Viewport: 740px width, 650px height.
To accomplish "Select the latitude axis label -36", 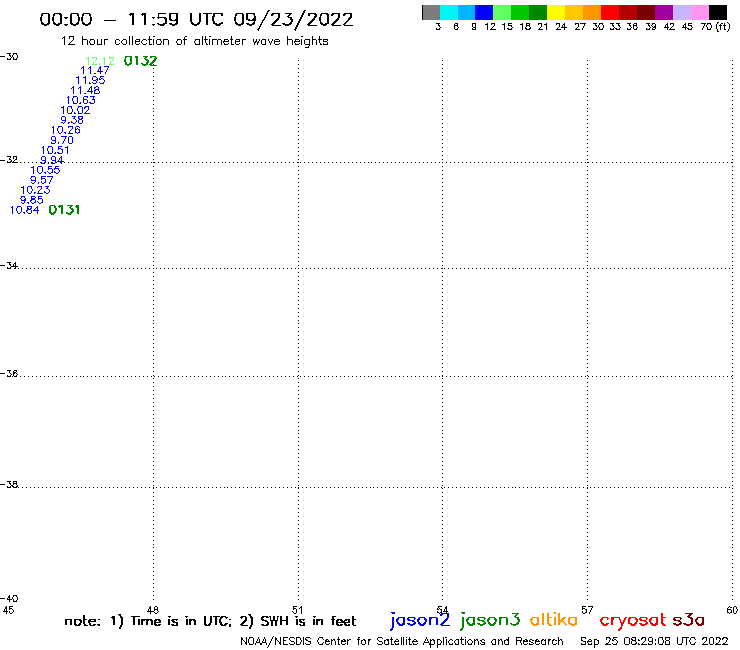I will point(9,373).
